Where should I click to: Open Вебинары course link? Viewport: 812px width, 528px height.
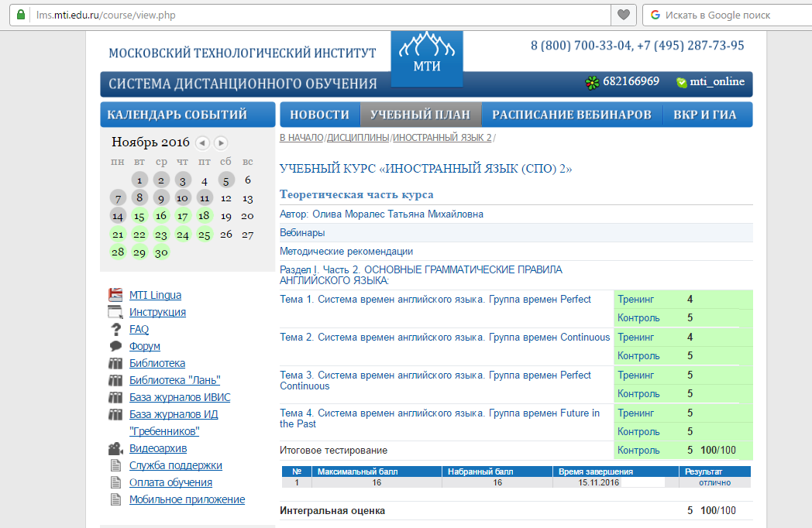click(x=302, y=233)
